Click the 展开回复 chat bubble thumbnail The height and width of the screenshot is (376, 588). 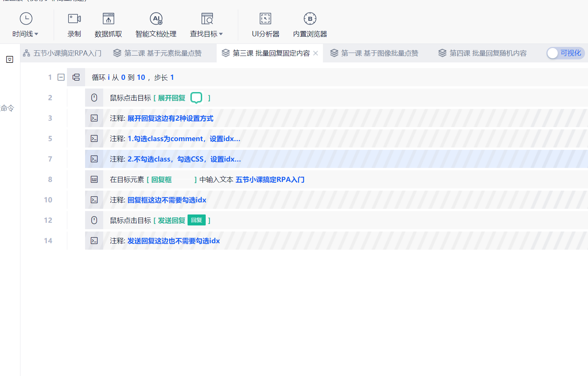click(x=196, y=98)
